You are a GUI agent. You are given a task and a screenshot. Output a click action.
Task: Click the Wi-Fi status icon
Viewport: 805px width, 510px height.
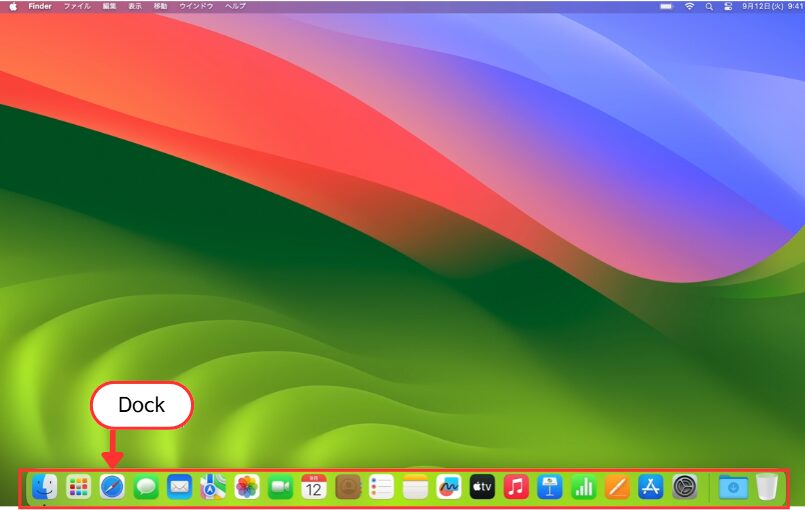[x=689, y=6]
